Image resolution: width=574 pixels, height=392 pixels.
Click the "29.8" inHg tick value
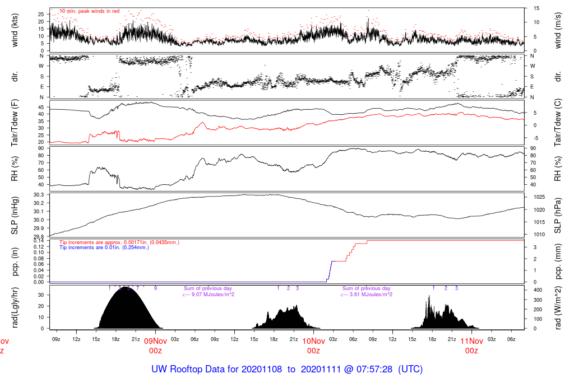tap(39, 236)
